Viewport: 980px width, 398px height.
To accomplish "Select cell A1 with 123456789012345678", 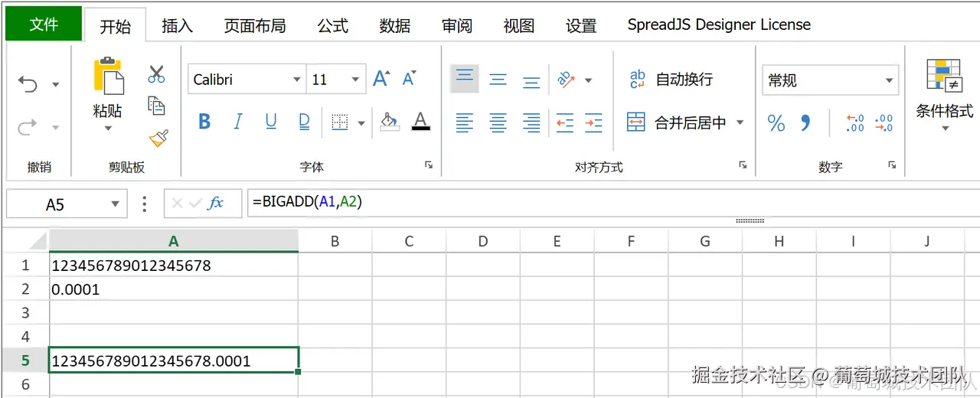I will 174,266.
